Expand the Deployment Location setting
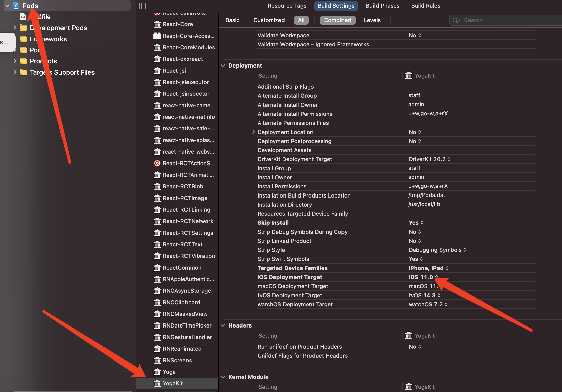Screen dimensions: 562x392 point(253,132)
